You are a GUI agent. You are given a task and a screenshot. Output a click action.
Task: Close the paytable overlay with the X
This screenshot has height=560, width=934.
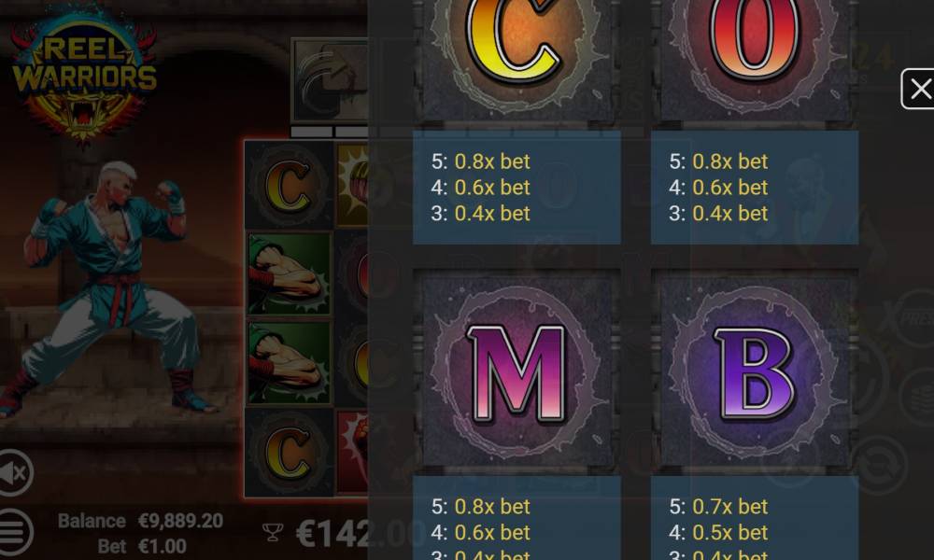[918, 90]
